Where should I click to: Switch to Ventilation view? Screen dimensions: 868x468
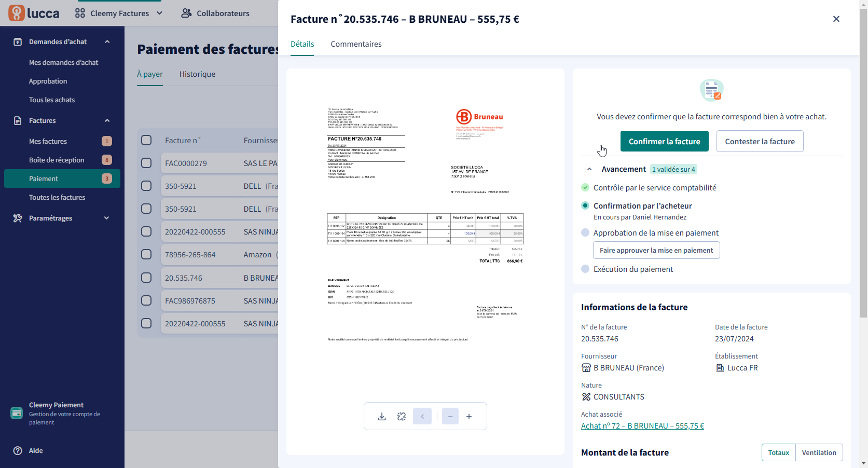[x=819, y=452]
